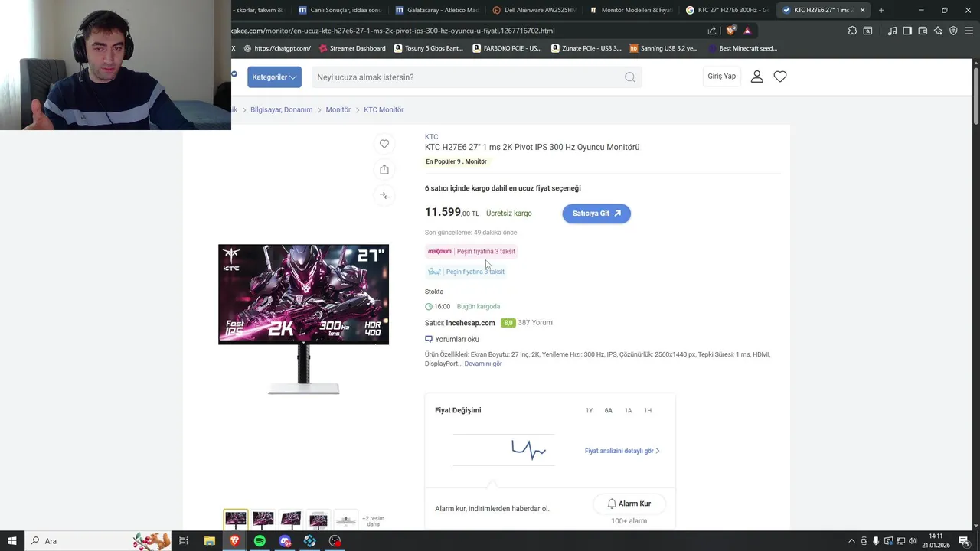Open browser extensions puzzle icon
Viewport: 980px width, 551px height.
coord(852,31)
